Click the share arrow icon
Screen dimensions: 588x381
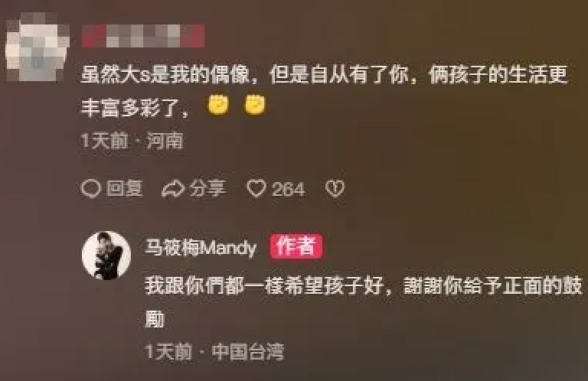(172, 188)
